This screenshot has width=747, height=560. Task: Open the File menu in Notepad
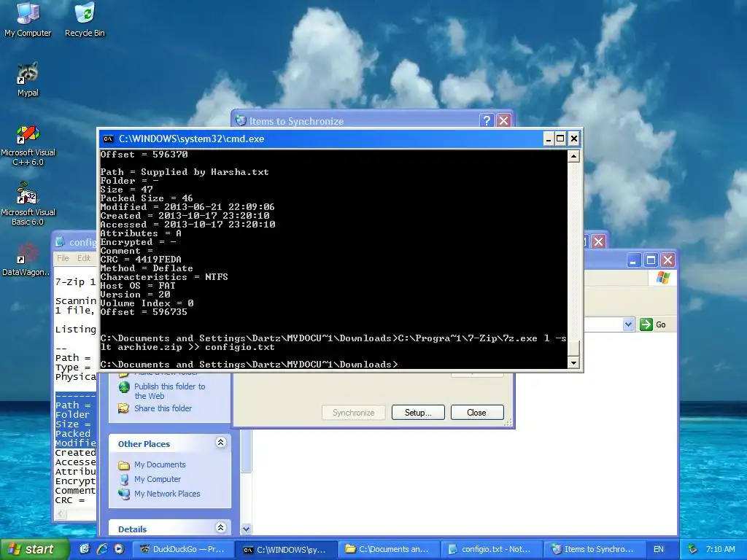tap(63, 258)
